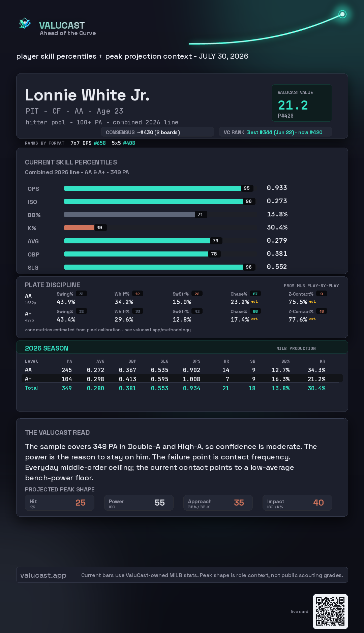Viewport: 364px width, 633px height.
Task: Click the AA Chase% percentile badge 87
Action: (x=255, y=294)
